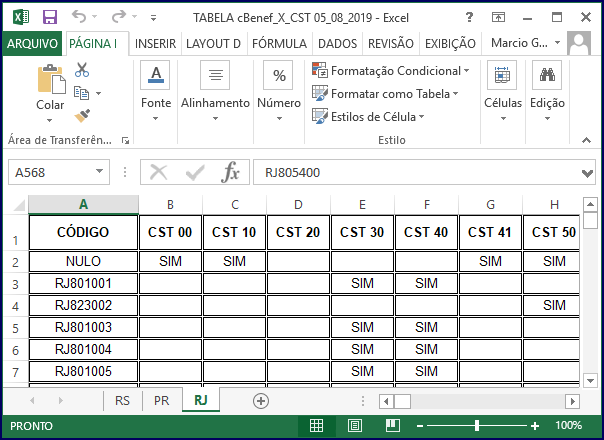Select the RS sheet tab
This screenshot has width=604, height=440.
pos(122,401)
